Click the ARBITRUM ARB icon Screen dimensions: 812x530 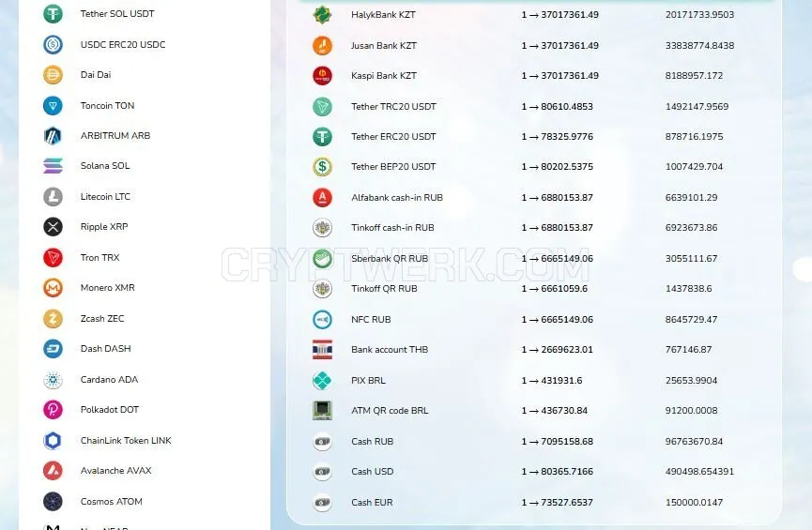tap(53, 136)
